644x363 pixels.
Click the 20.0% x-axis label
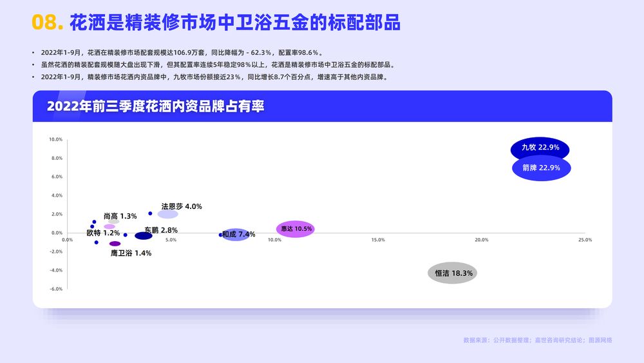point(481,240)
